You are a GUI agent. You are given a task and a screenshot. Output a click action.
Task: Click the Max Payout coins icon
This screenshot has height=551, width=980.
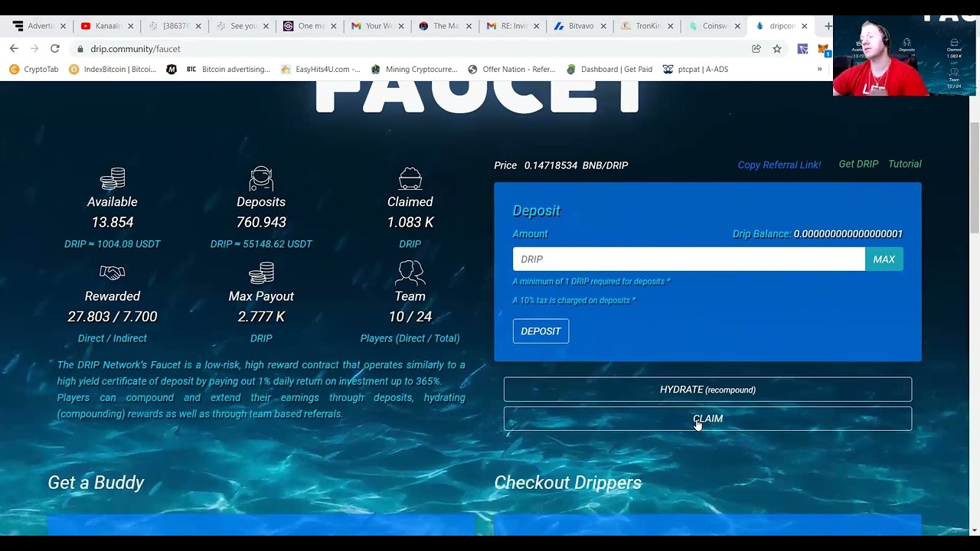pyautogui.click(x=261, y=272)
